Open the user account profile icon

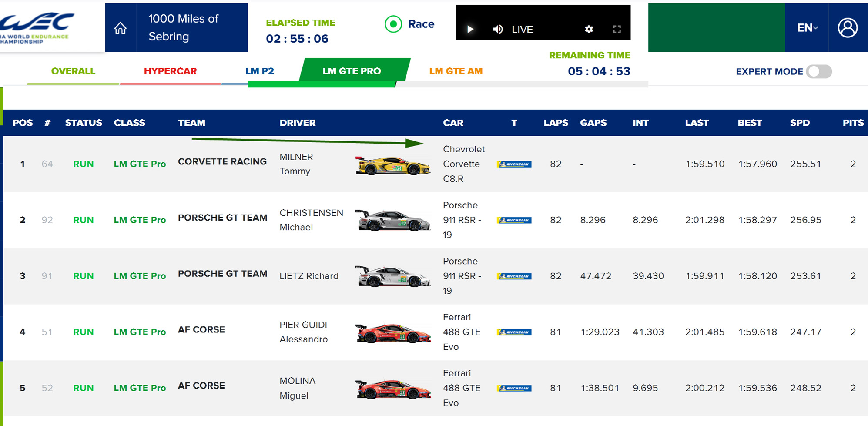coord(848,28)
